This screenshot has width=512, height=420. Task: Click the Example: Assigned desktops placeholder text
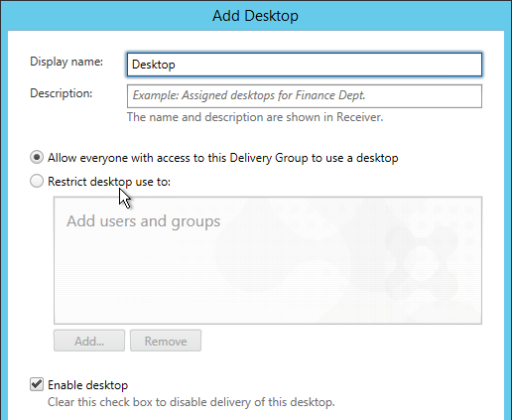pos(249,95)
